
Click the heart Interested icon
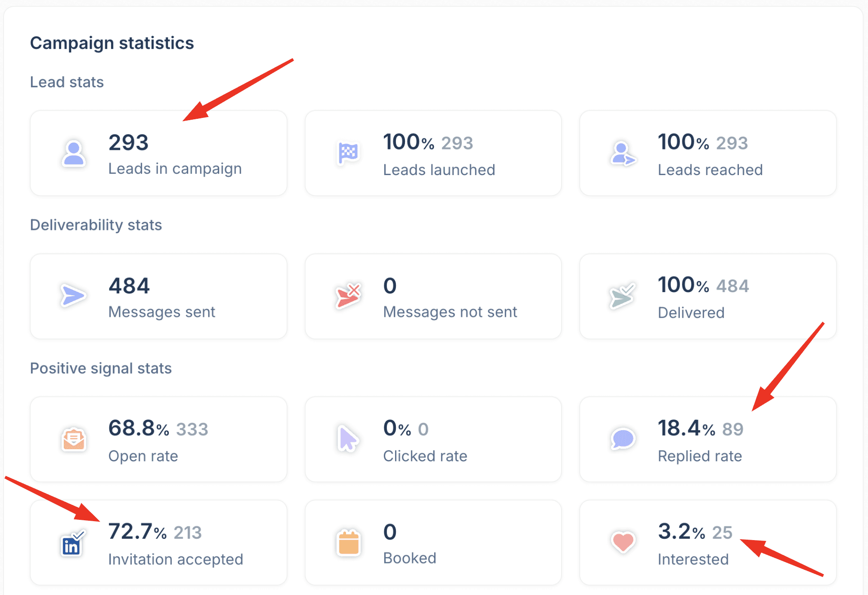coord(623,542)
